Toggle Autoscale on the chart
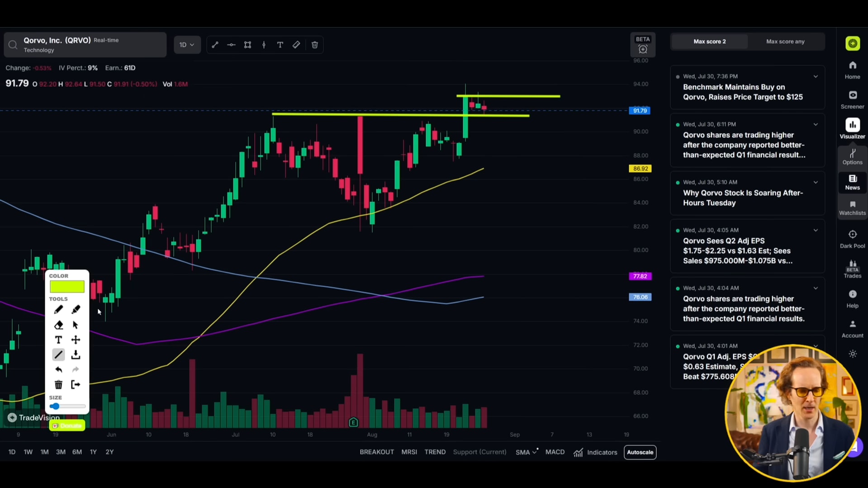The height and width of the screenshot is (488, 868). pyautogui.click(x=640, y=452)
